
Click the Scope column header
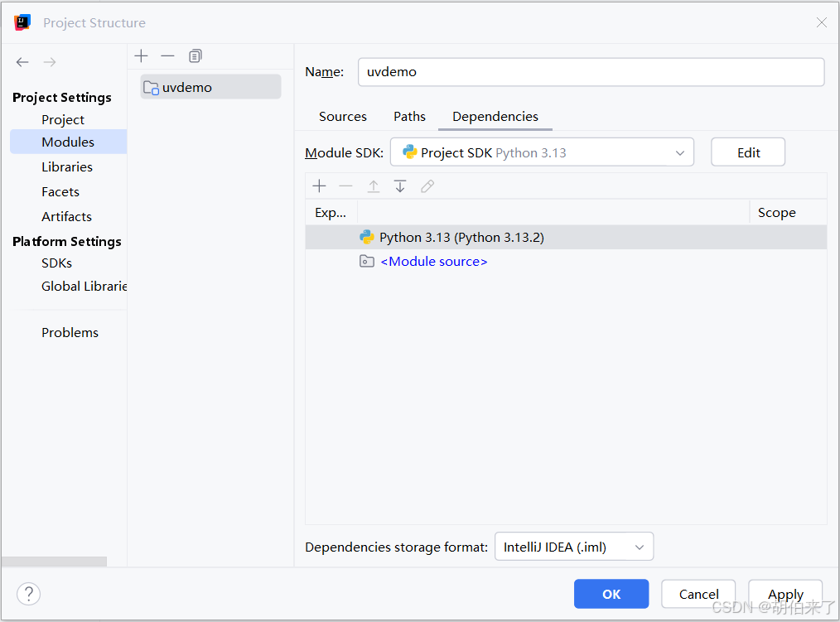pos(777,213)
